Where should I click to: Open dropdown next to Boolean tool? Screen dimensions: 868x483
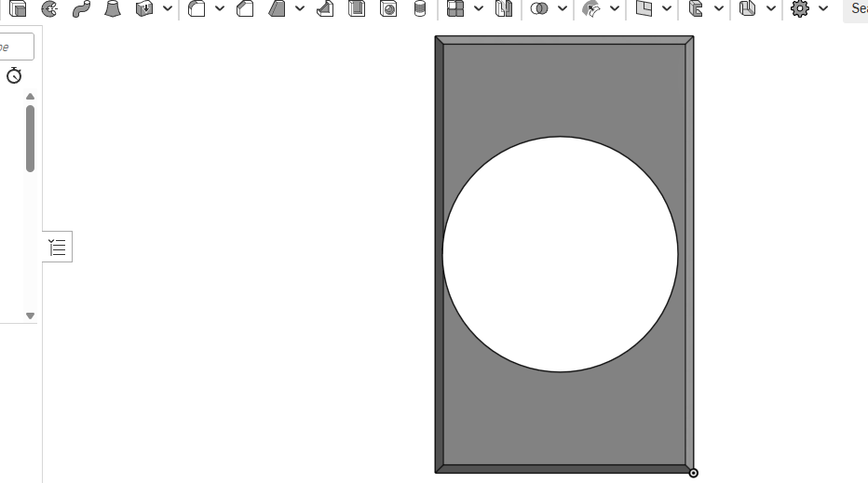(x=563, y=8)
